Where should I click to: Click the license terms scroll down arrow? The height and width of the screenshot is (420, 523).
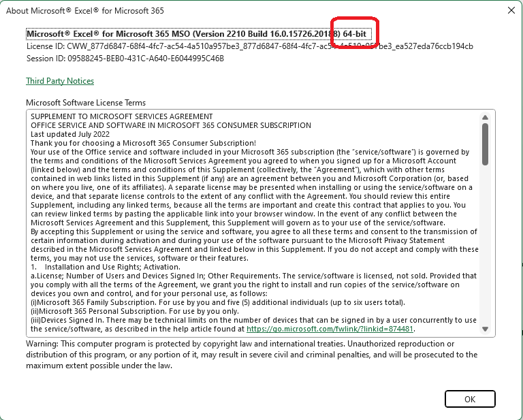pos(485,329)
